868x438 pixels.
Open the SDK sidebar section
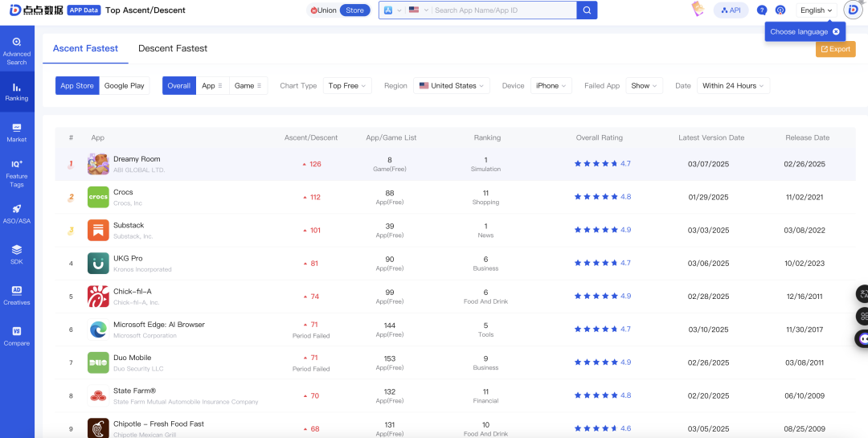pyautogui.click(x=17, y=255)
